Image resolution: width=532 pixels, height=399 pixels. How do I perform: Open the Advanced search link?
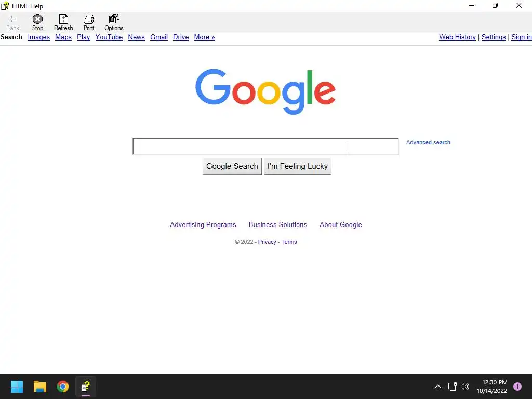click(x=428, y=142)
